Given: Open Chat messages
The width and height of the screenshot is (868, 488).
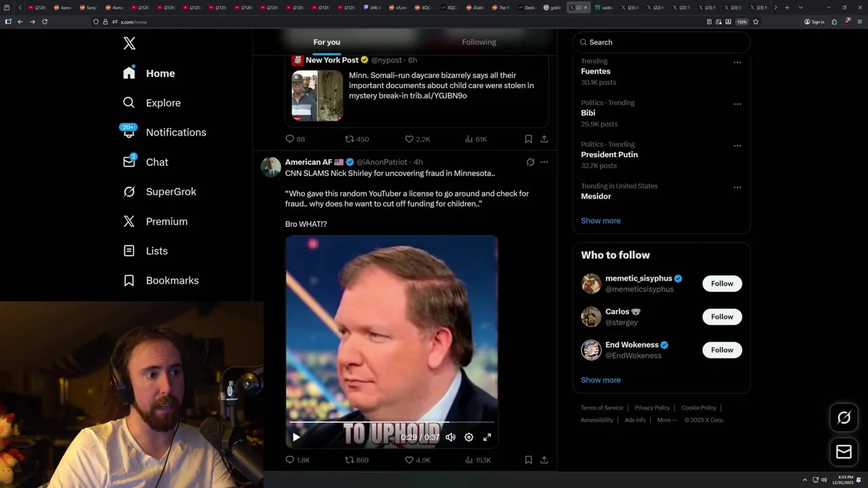Looking at the screenshot, I should (x=145, y=162).
